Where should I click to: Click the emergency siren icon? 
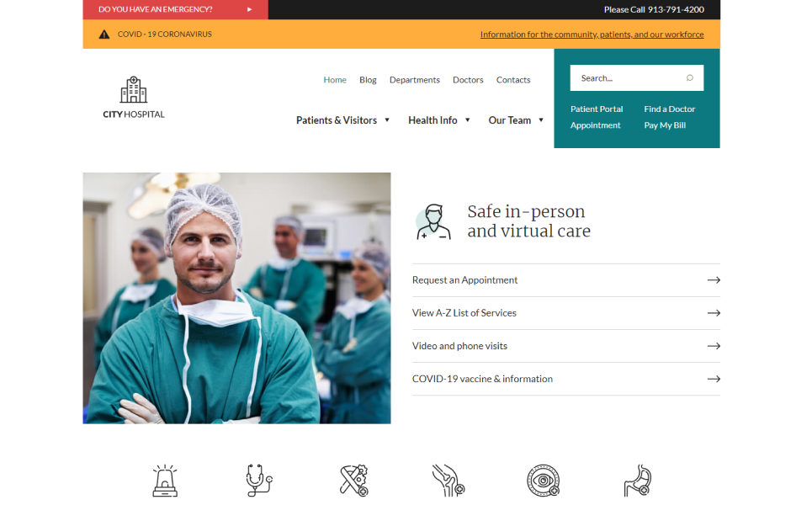[x=165, y=481]
